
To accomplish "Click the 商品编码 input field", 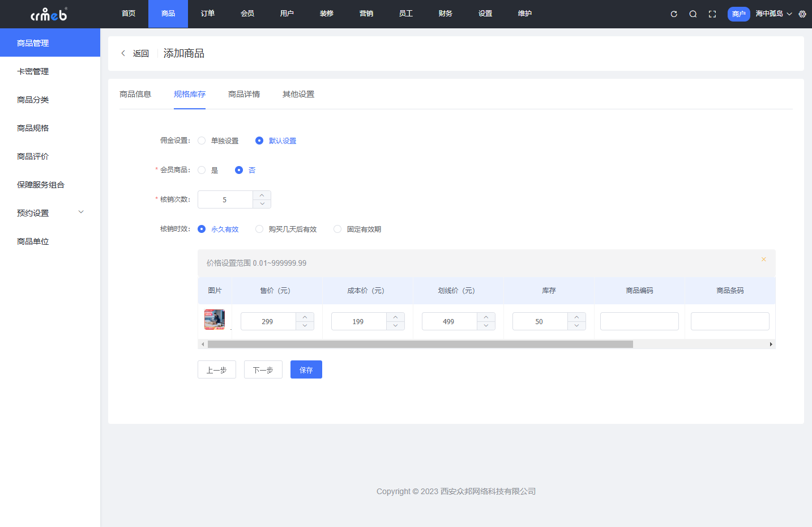I will coord(639,321).
